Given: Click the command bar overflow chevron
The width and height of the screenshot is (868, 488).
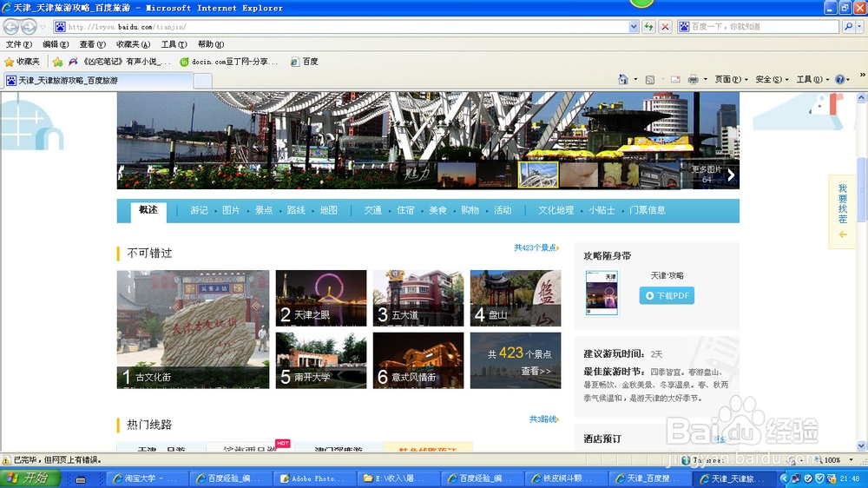Looking at the screenshot, I should point(862,74).
